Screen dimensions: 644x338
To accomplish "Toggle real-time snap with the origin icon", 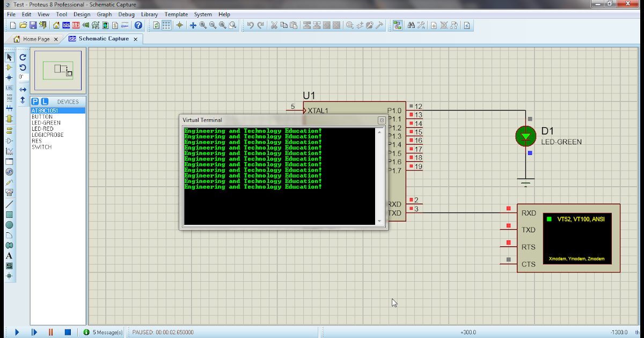I will click(180, 25).
